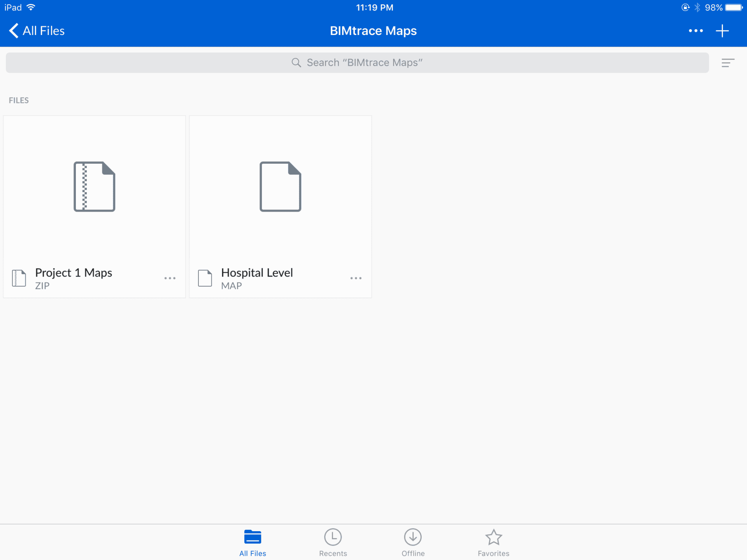
Task: Click small file icon beside Hospital Level
Action: (x=205, y=278)
